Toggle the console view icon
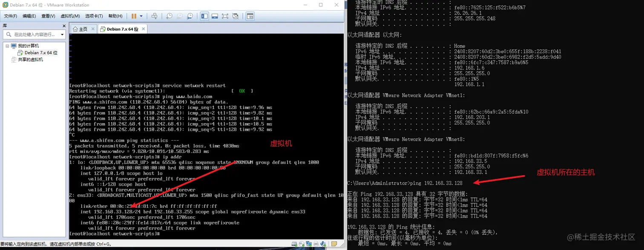The height and width of the screenshot is (250, 644). pyautogui.click(x=250, y=16)
